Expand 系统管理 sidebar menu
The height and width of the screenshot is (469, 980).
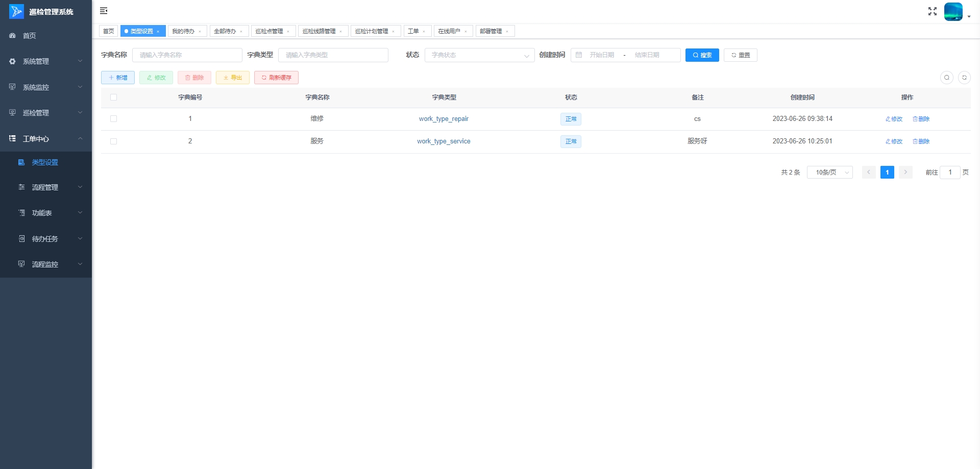coord(46,61)
